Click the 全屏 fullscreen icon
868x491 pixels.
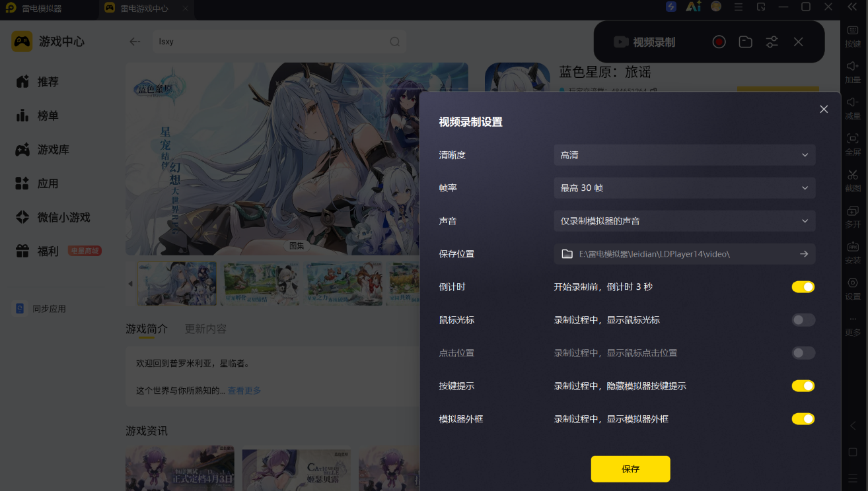(x=853, y=139)
